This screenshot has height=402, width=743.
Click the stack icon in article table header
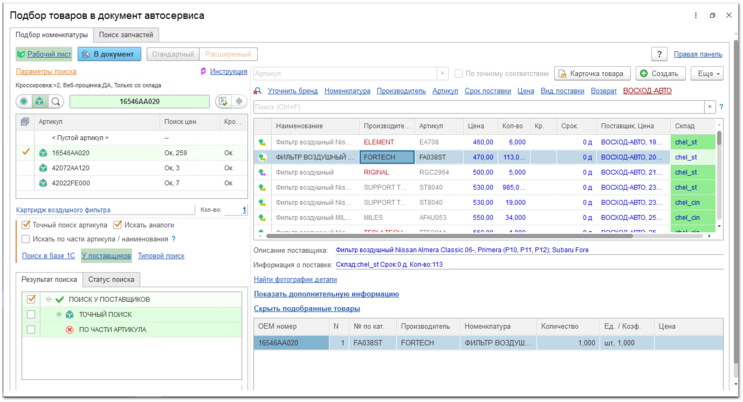25,122
